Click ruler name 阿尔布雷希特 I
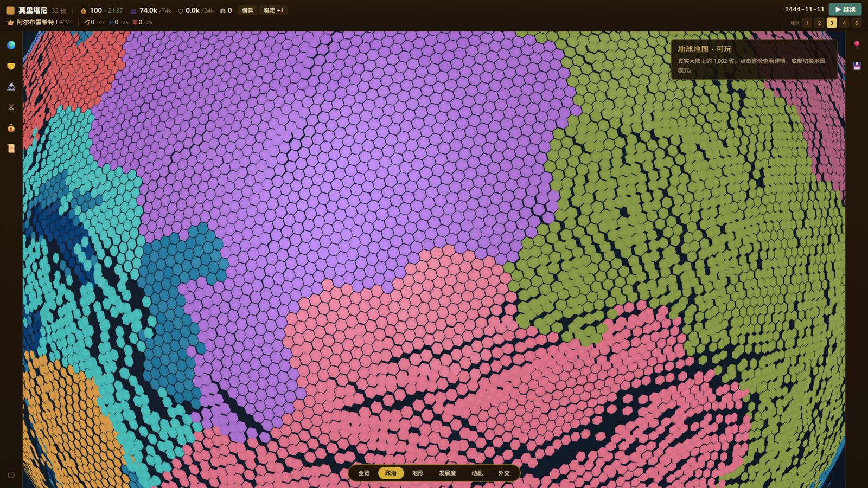The height and width of the screenshot is (488, 868). (x=37, y=22)
